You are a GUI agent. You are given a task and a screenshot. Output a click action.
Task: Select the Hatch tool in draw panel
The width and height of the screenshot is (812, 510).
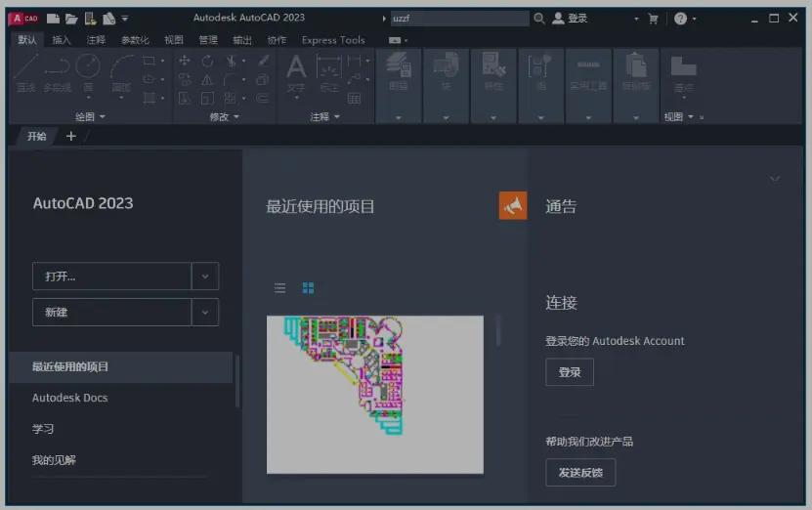[150, 98]
